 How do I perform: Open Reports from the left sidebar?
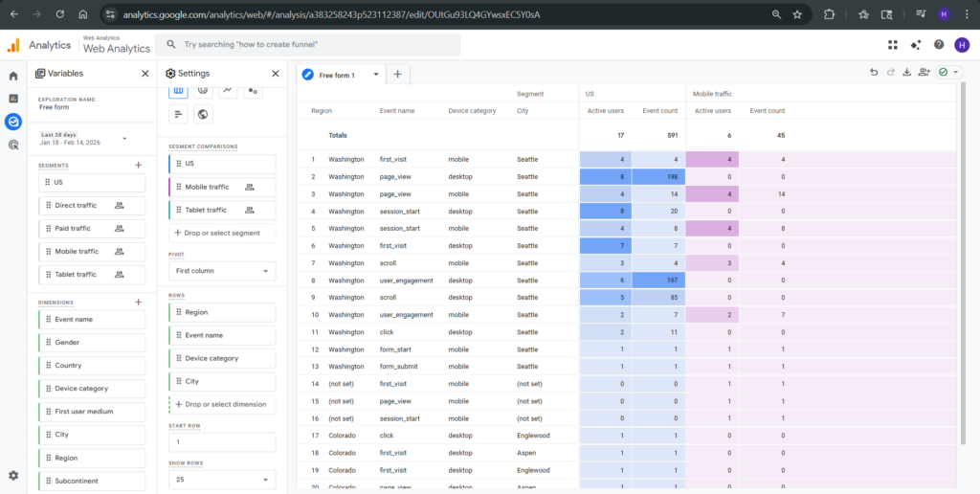point(13,99)
